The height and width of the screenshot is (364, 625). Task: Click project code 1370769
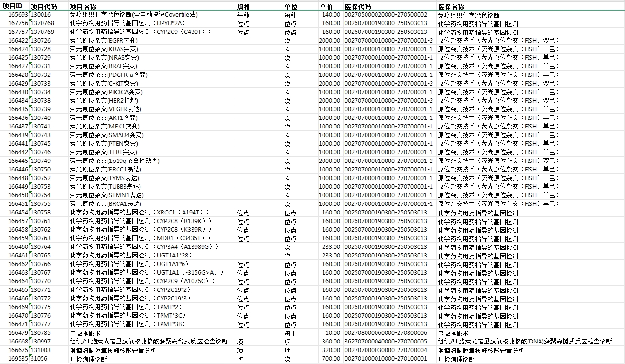pos(42,32)
